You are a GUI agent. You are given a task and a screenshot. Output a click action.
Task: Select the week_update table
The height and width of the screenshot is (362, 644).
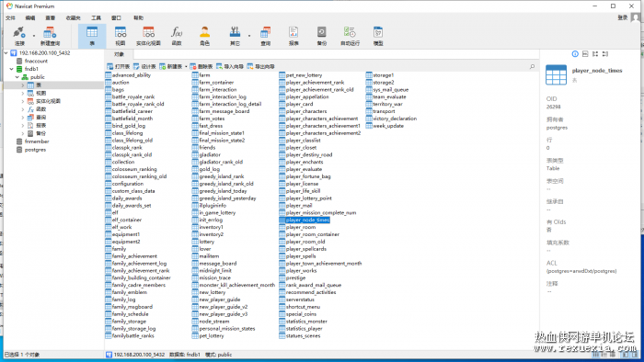388,126
